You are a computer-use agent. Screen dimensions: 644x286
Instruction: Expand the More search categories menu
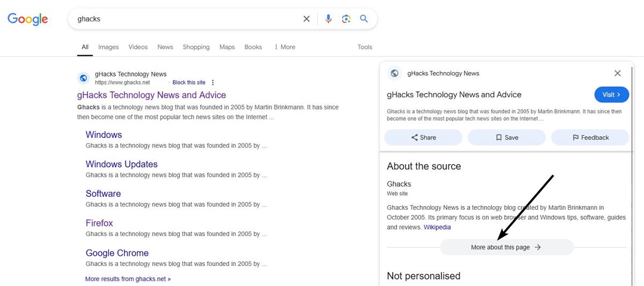[284, 47]
